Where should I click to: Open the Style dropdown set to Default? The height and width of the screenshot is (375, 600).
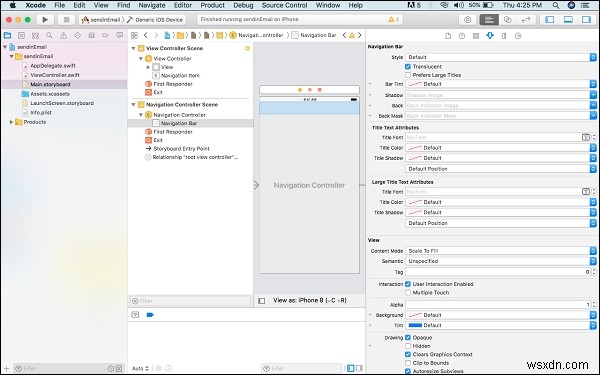pyautogui.click(x=501, y=57)
